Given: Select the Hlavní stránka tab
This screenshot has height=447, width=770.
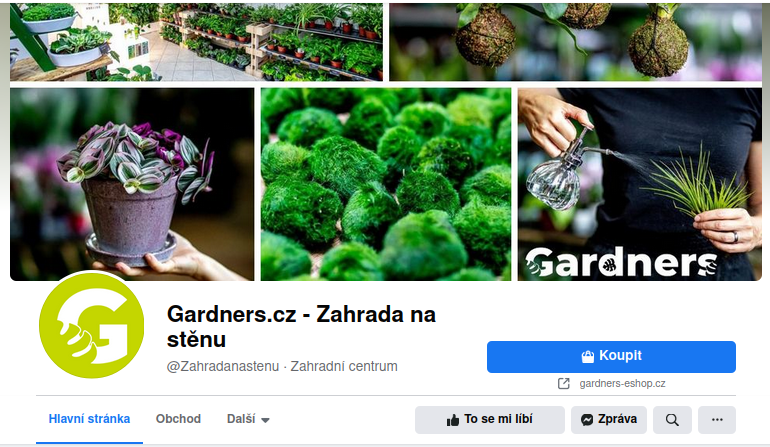Looking at the screenshot, I should click(x=89, y=419).
